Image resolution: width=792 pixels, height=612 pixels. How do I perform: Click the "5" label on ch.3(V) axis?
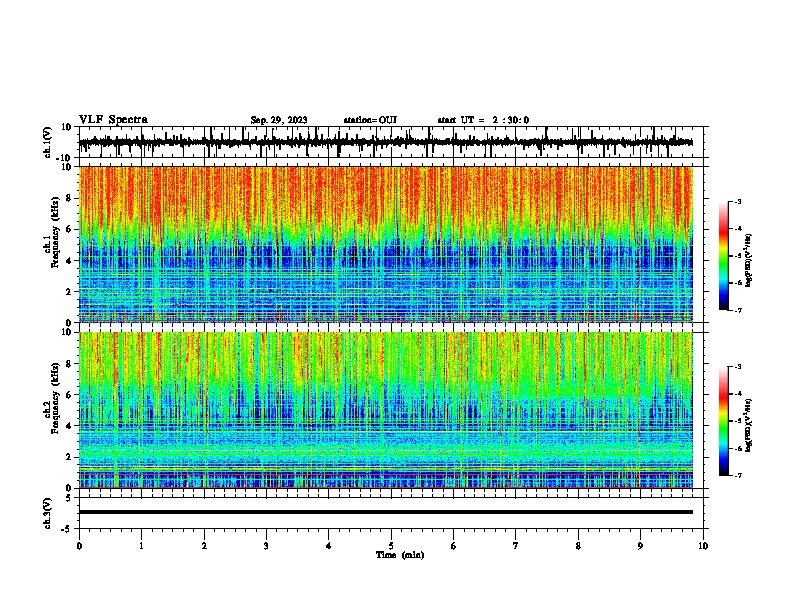pos(70,497)
